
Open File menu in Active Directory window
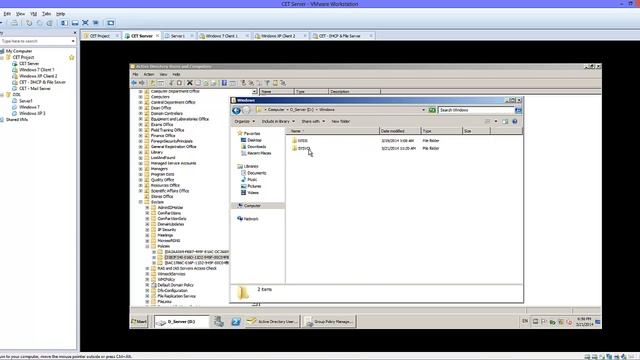[135, 74]
